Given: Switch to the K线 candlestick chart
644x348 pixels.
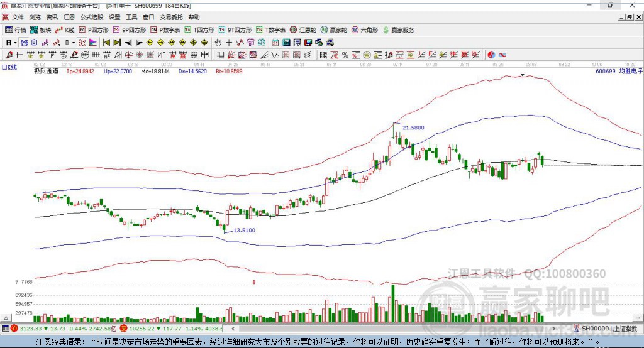Looking at the screenshot, I should point(65,30).
